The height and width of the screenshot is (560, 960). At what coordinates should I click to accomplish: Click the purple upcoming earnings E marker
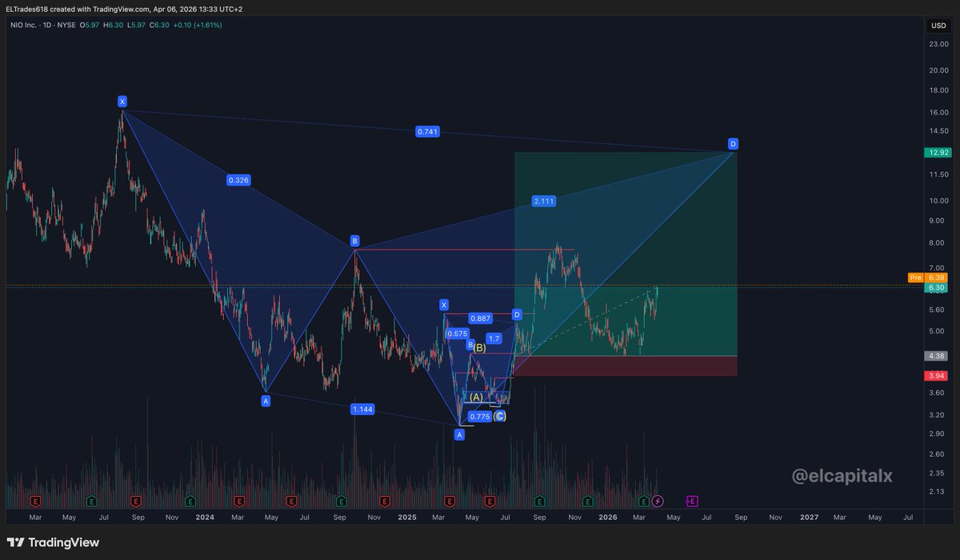[x=692, y=502]
